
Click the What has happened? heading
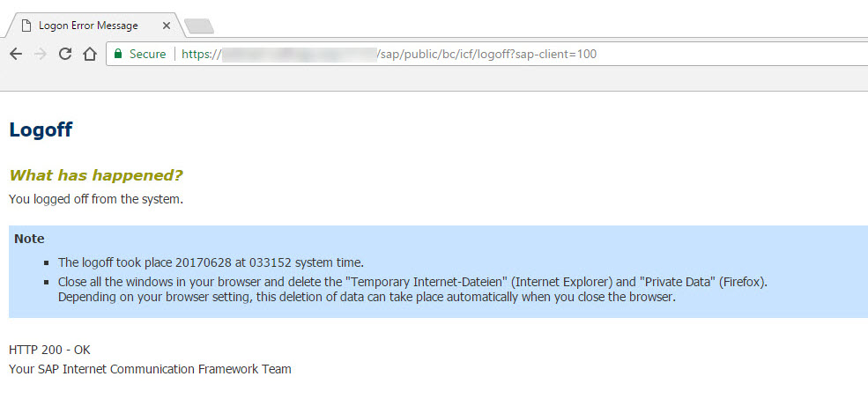pyautogui.click(x=96, y=175)
